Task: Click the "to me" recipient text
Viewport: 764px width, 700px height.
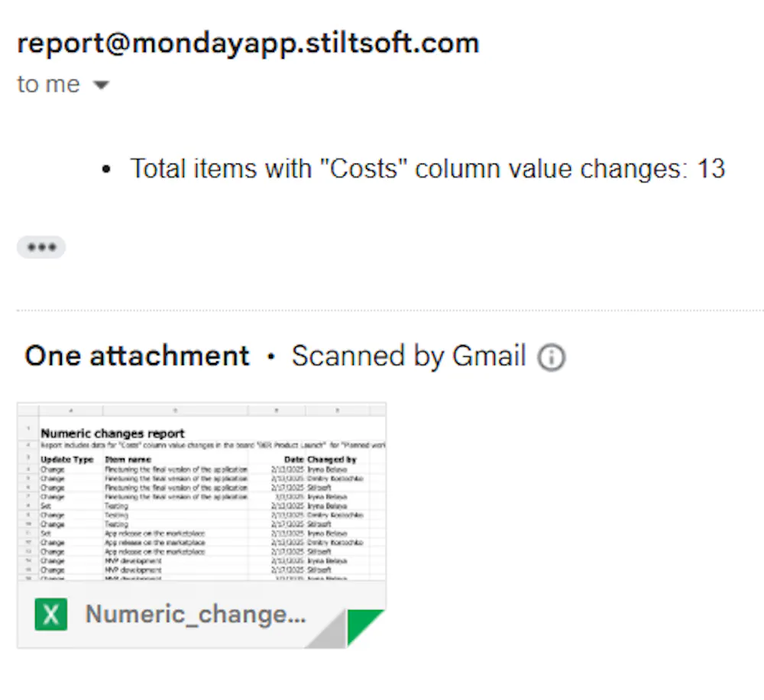Action: coord(48,84)
